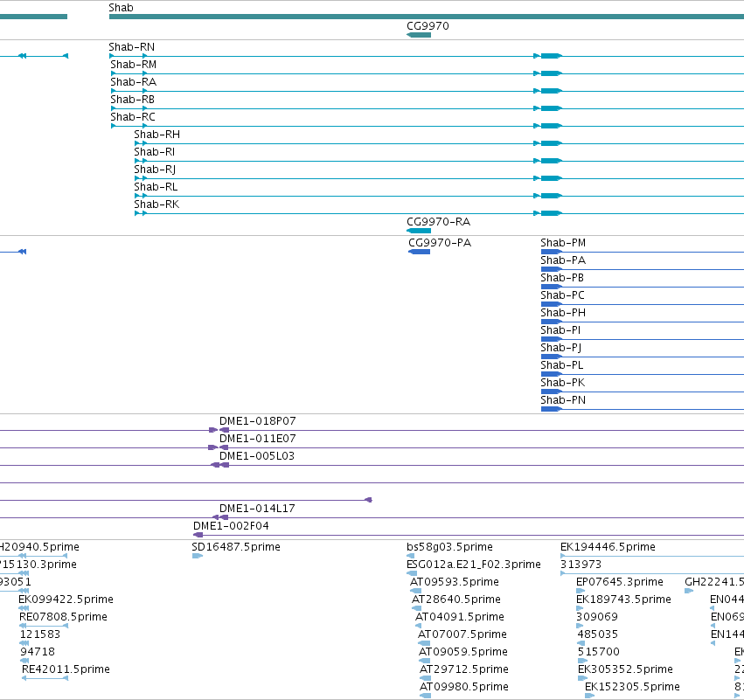Pick the AT07007.5prime EST label
This screenshot has width=744, height=700.
click(462, 634)
